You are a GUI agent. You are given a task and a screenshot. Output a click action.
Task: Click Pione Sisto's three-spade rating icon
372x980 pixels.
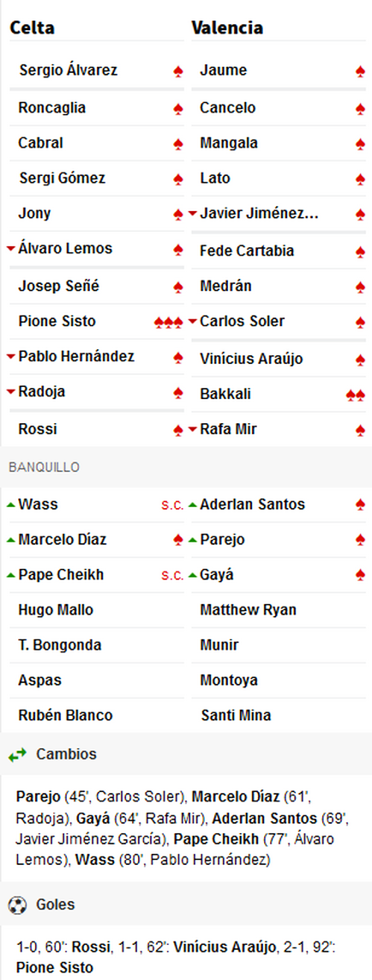click(x=169, y=323)
